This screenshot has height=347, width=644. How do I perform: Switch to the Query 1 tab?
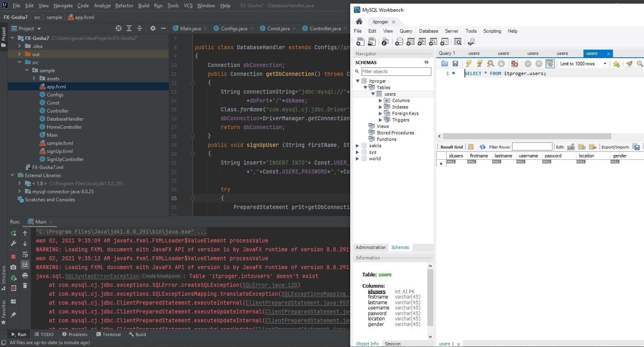pos(447,53)
